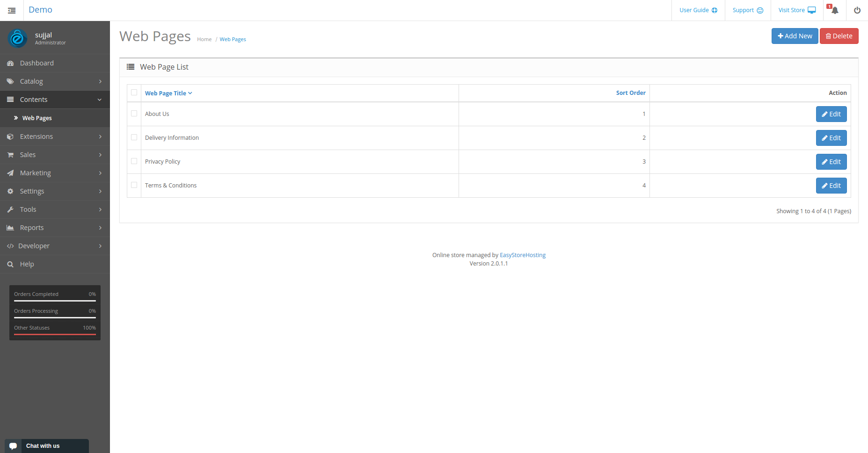This screenshot has height=453, width=868.
Task: Click the Other Statuses progress bar
Action: point(55,334)
